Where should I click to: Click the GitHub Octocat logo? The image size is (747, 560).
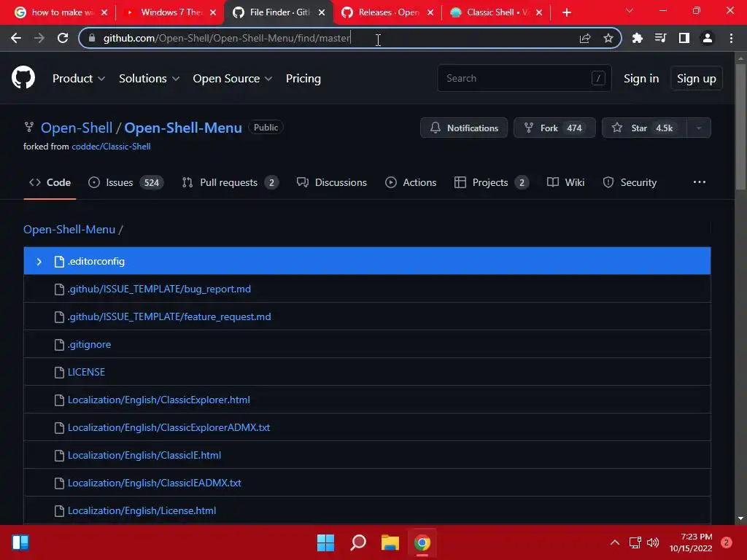pos(23,78)
